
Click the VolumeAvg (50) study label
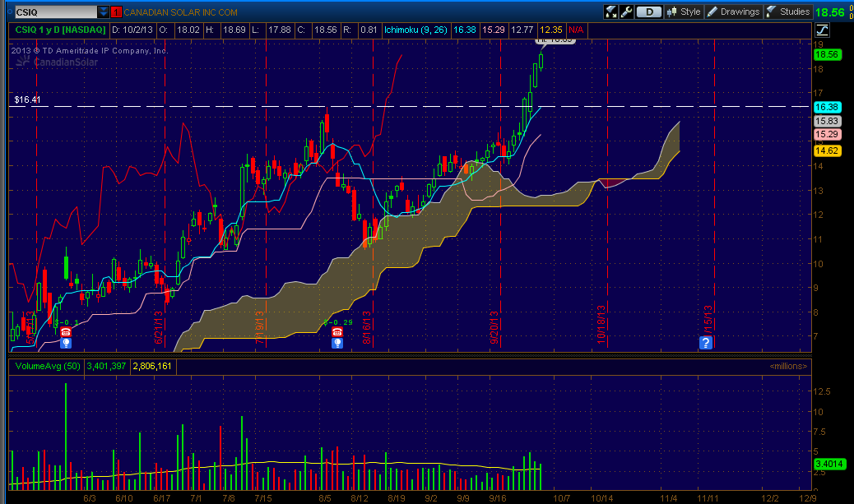48,367
